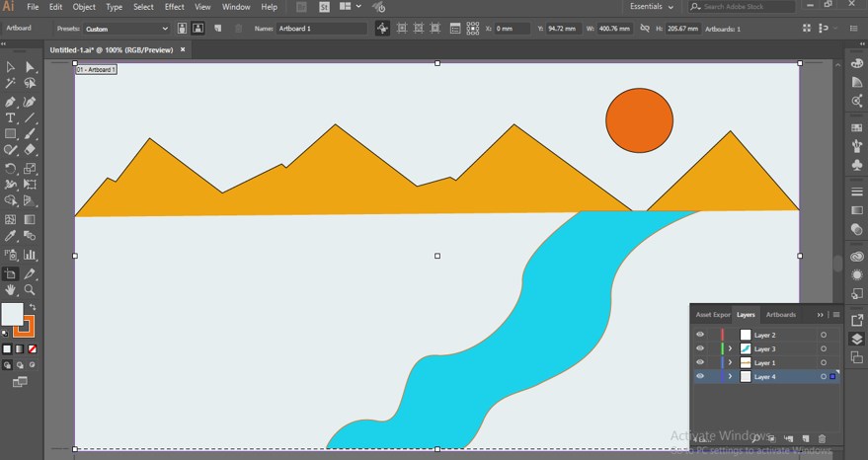Select the Hand tool
Viewport: 868px width, 460px height.
pyautogui.click(x=10, y=289)
